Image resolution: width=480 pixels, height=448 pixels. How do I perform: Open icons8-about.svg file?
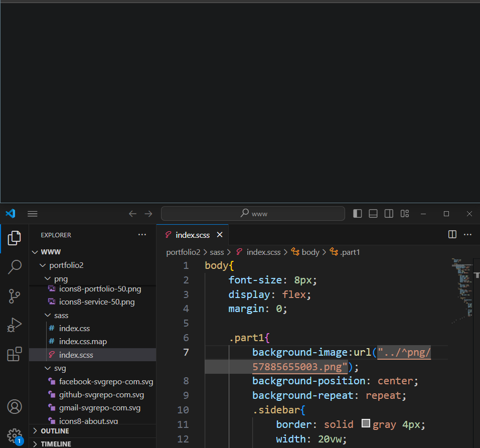point(92,420)
